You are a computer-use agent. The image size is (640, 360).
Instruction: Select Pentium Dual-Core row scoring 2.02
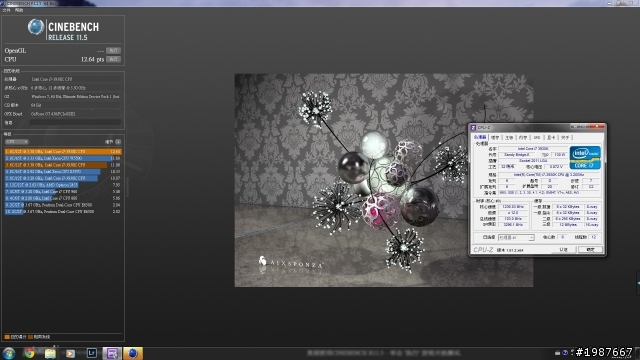63,211
